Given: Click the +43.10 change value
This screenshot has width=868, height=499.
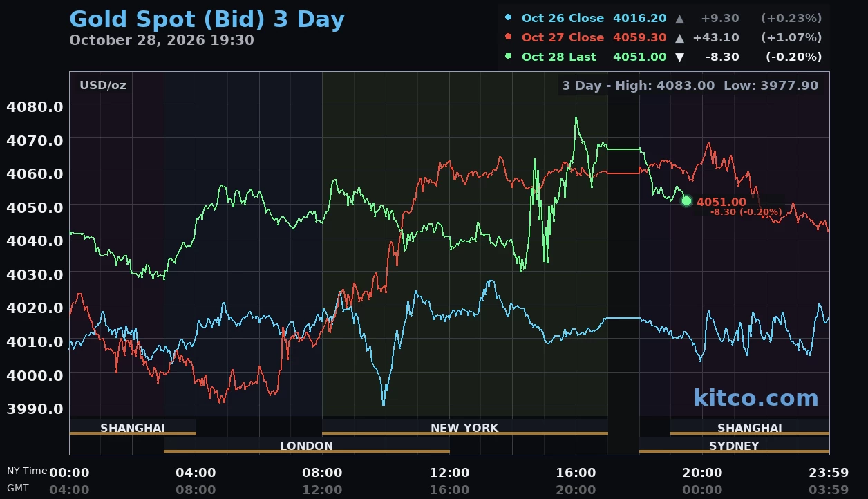Looking at the screenshot, I should 716,37.
